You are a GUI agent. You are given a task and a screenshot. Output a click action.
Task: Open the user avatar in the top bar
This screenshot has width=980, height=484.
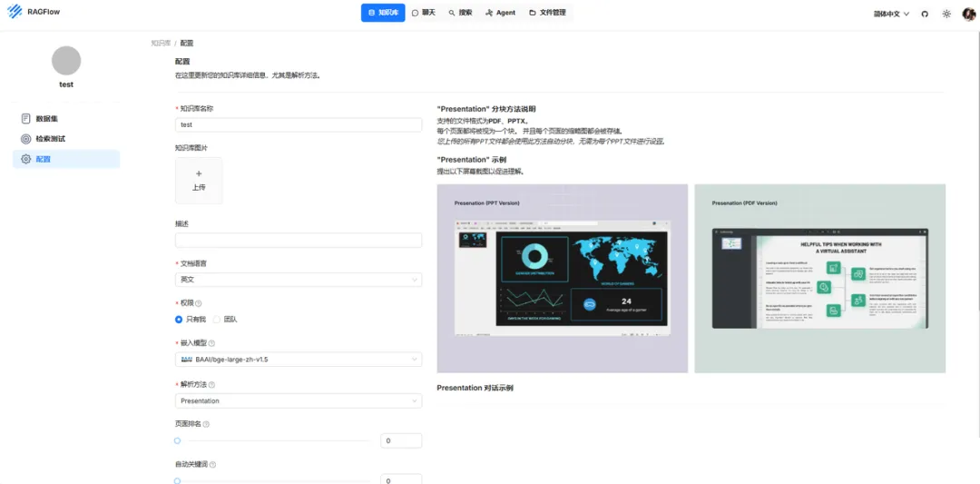click(969, 13)
